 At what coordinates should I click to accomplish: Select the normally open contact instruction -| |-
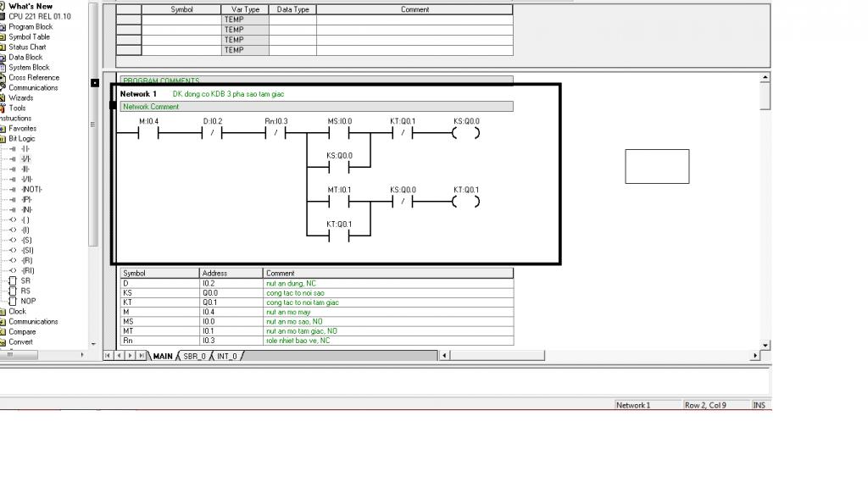pyautogui.click(x=25, y=149)
